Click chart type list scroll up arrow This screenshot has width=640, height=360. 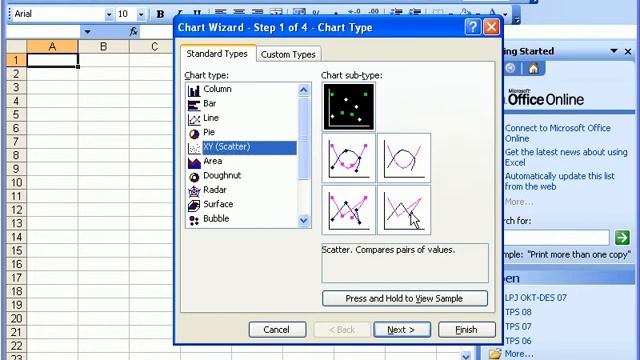click(x=304, y=90)
